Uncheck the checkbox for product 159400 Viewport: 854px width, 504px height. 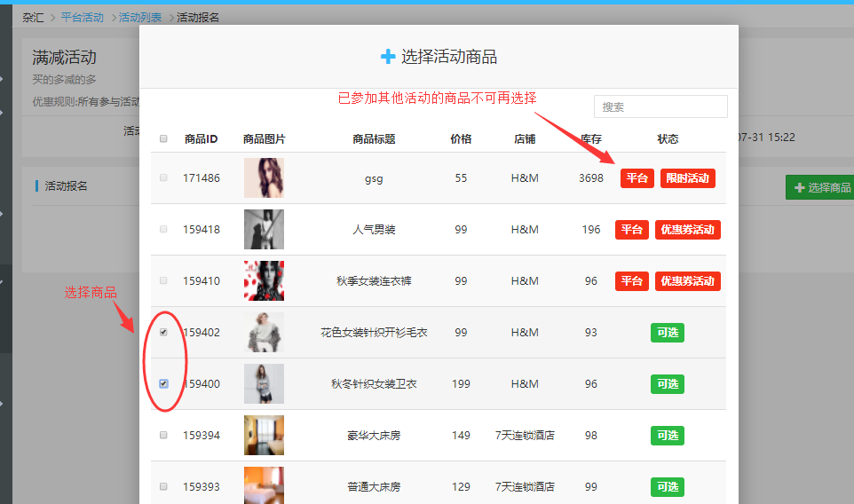coord(163,384)
